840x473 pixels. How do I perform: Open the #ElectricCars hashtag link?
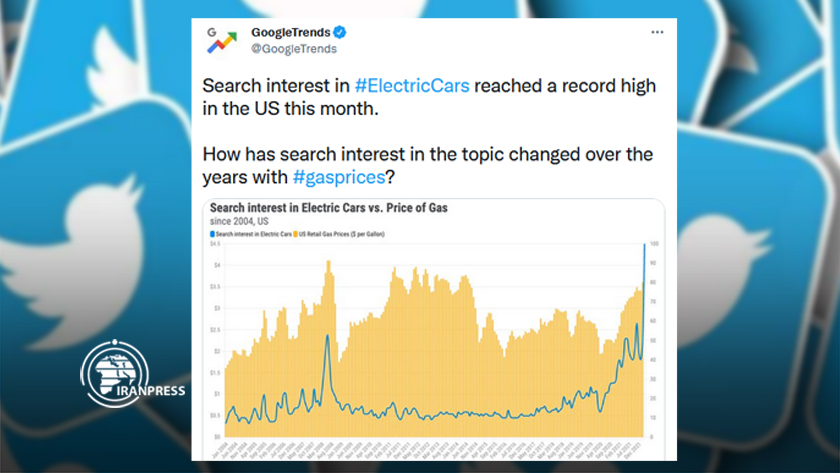click(x=411, y=86)
